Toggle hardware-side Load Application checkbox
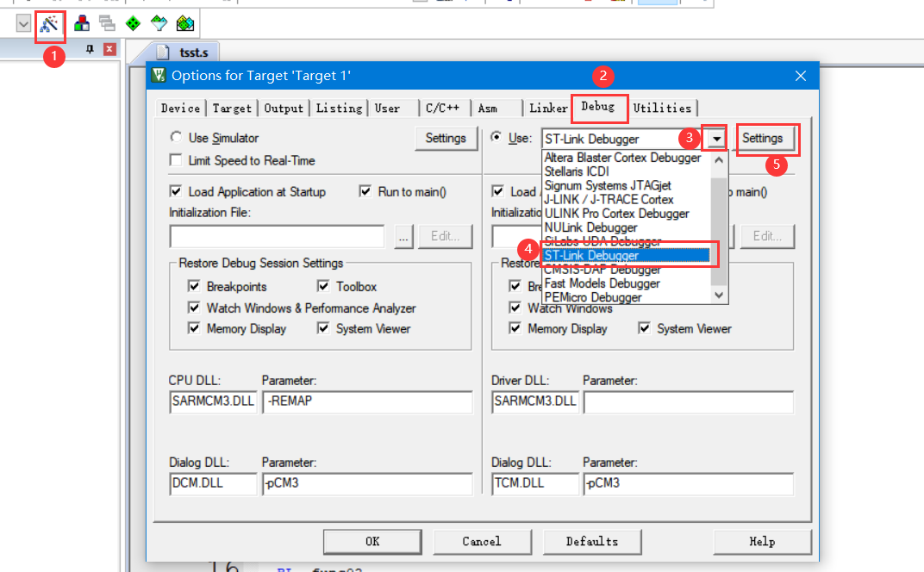 [x=498, y=191]
